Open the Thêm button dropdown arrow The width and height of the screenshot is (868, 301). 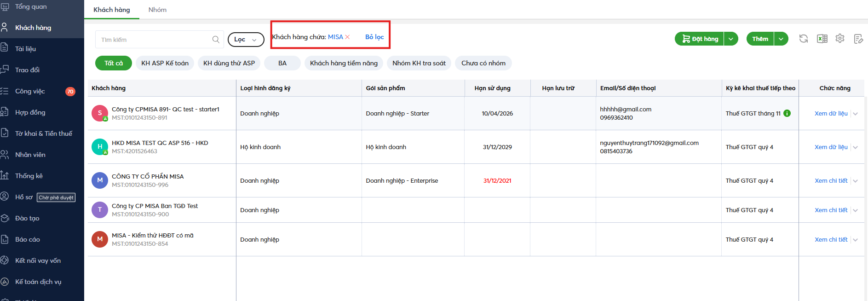coord(781,39)
